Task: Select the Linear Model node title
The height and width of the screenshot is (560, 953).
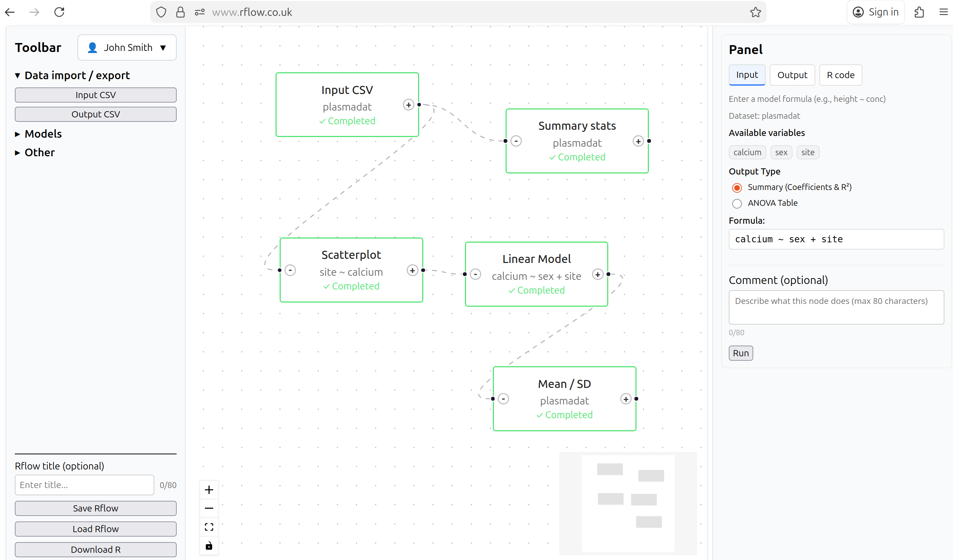Action: pos(536,259)
